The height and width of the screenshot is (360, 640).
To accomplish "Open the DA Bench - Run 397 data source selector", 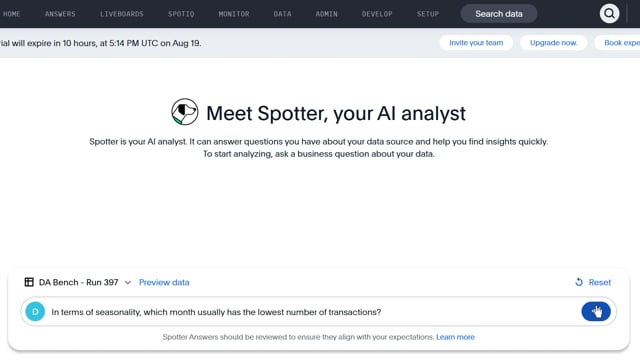I will pyautogui.click(x=78, y=282).
